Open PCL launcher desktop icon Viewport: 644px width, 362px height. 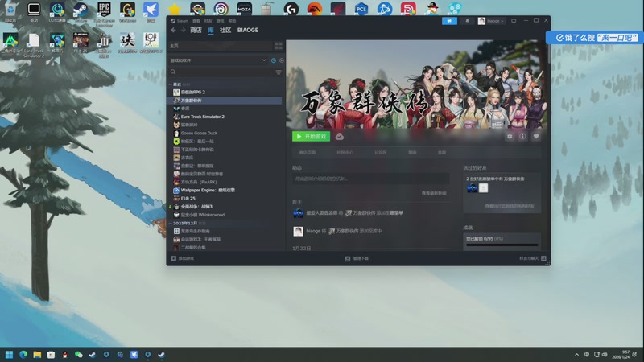coord(361,9)
